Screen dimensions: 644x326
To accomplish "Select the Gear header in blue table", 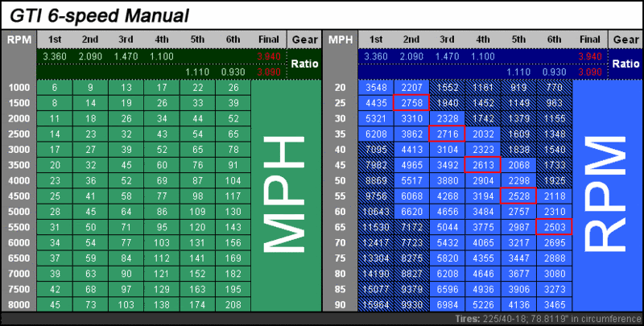I will click(x=625, y=39).
